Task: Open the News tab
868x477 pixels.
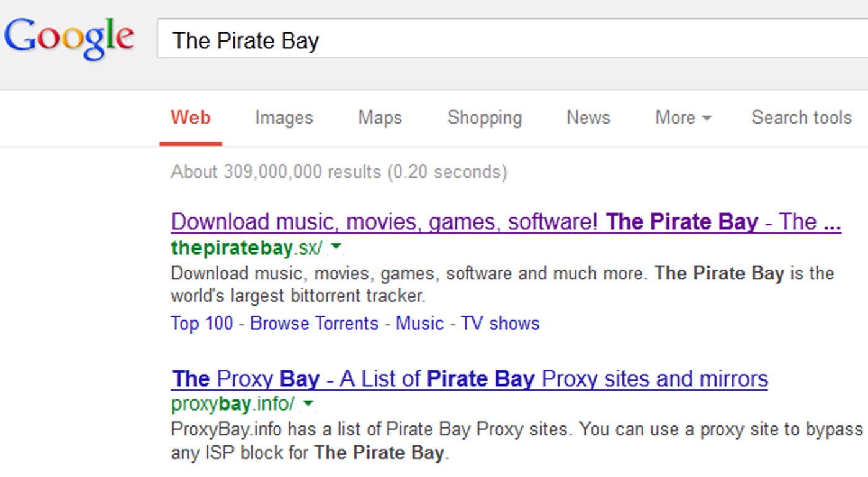Action: pos(588,117)
